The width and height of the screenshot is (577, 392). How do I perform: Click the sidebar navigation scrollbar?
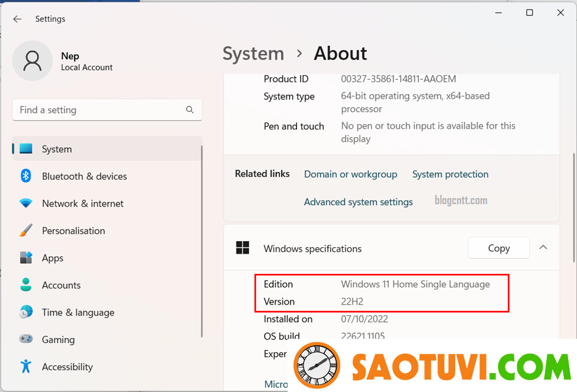tap(202, 241)
